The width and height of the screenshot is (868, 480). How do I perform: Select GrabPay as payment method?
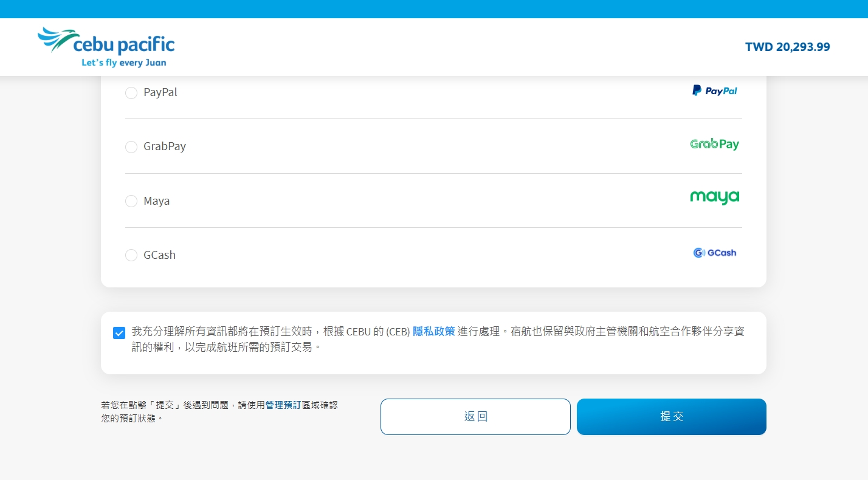click(x=131, y=146)
